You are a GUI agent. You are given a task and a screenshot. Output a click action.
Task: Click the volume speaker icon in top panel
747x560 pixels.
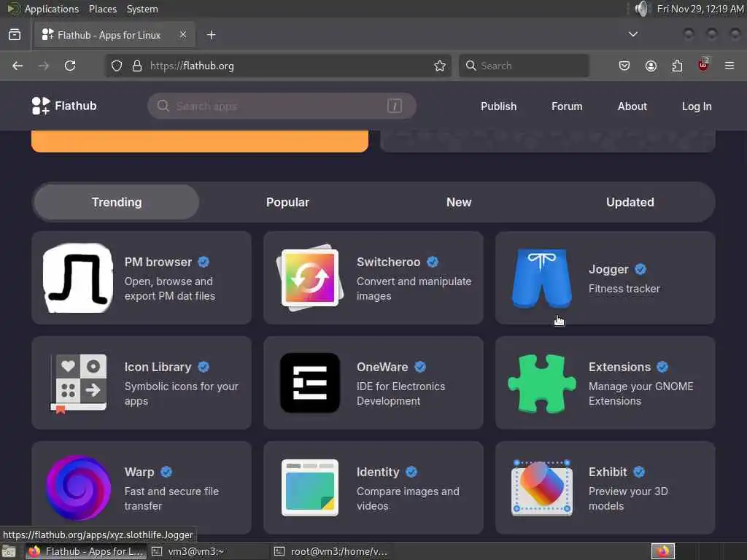[642, 9]
